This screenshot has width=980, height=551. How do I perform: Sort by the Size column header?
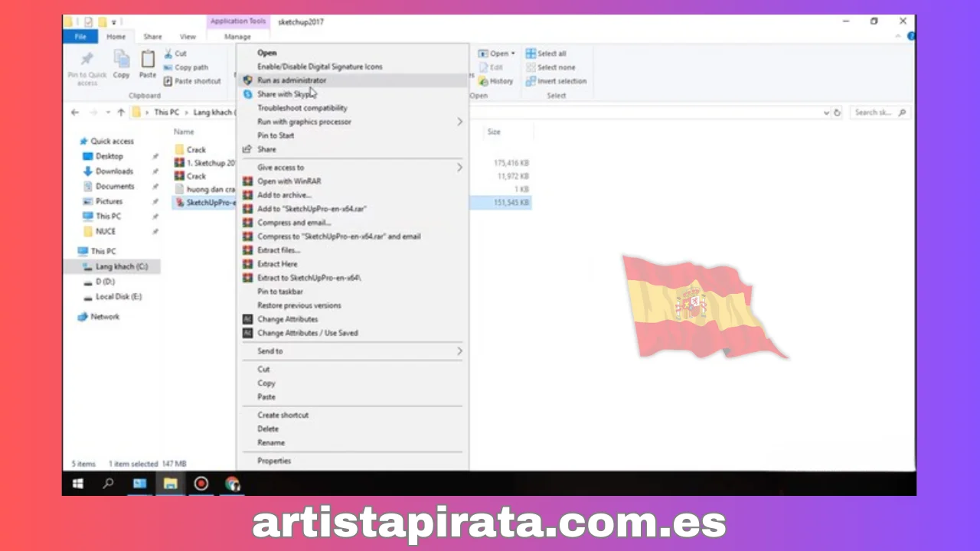coord(494,132)
